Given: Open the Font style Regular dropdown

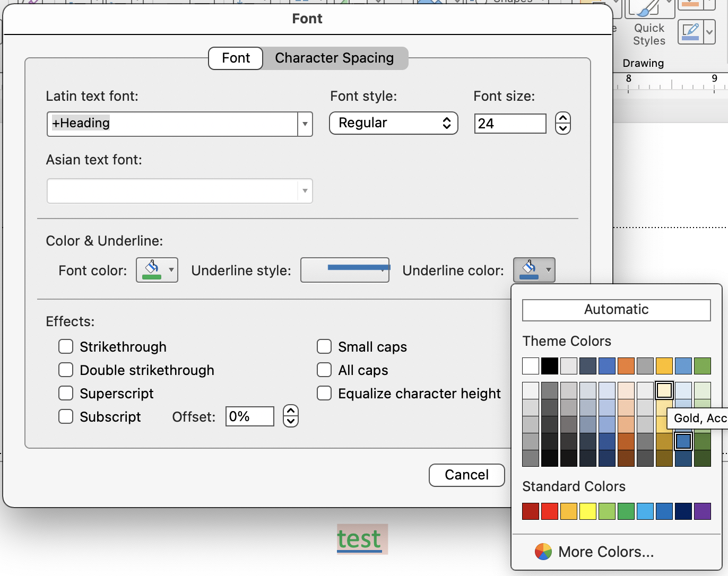Looking at the screenshot, I should (x=394, y=123).
